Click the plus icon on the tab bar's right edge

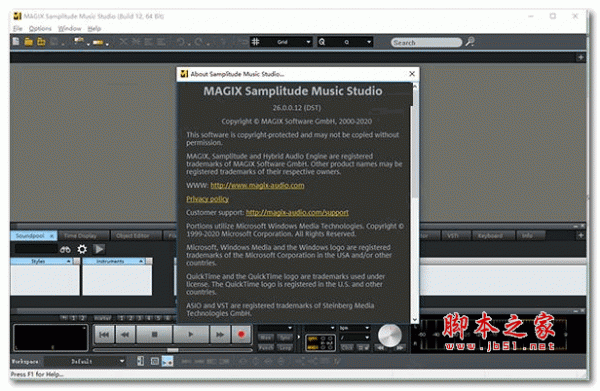click(x=580, y=236)
